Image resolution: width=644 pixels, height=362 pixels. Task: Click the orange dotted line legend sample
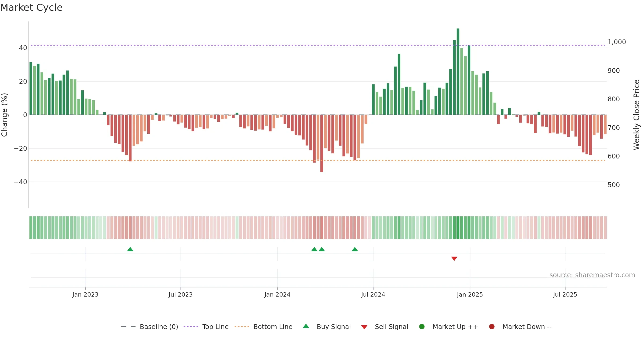[x=242, y=327]
